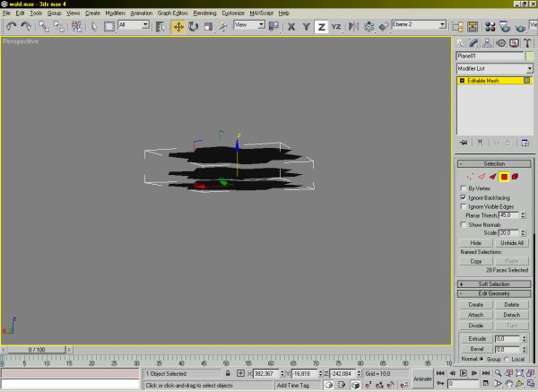Open the Render Scene dialog
The height and width of the screenshot is (392, 538).
(x=505, y=26)
